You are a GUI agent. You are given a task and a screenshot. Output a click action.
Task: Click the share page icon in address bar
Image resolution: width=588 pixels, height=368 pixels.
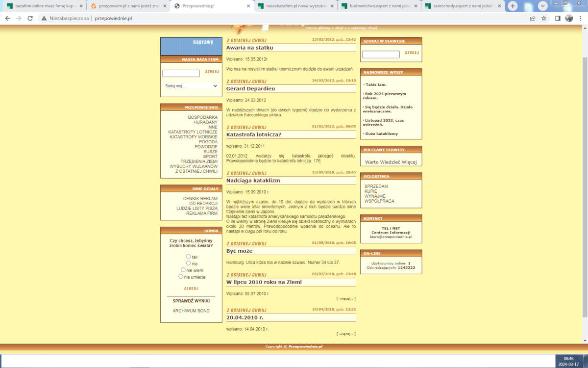tap(533, 18)
